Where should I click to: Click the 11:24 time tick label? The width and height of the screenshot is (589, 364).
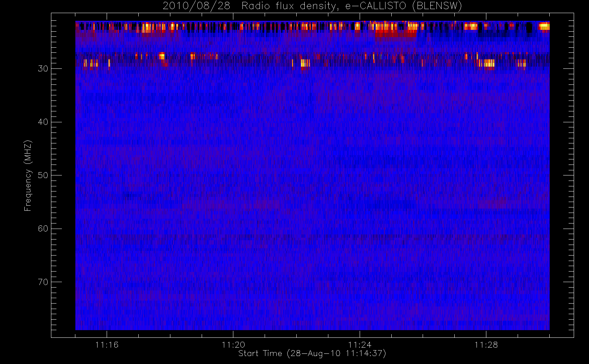tap(360, 345)
